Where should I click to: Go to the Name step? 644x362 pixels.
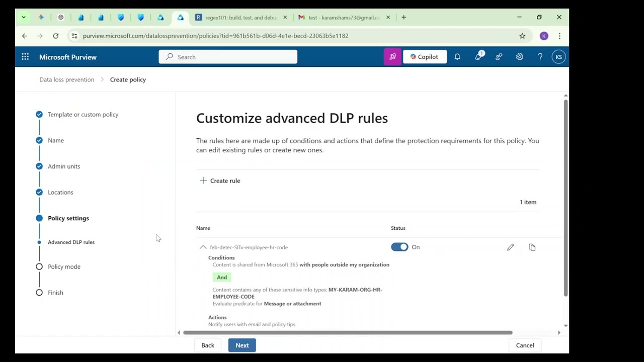56,140
